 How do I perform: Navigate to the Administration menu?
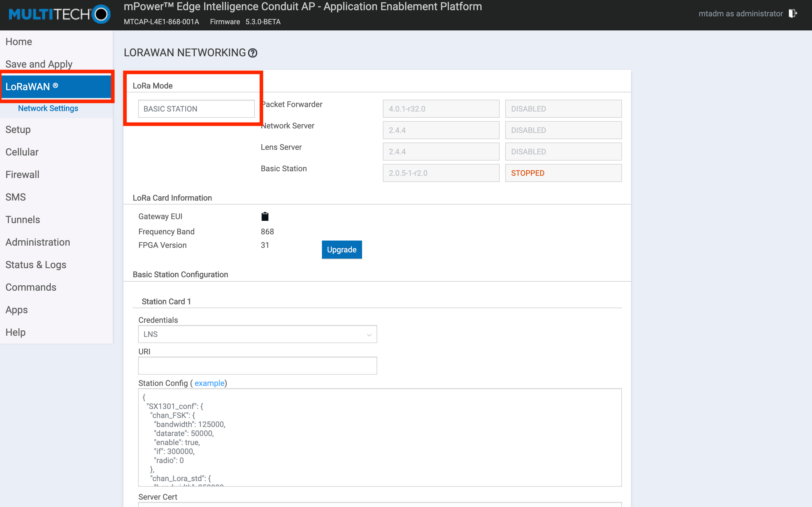(38, 242)
